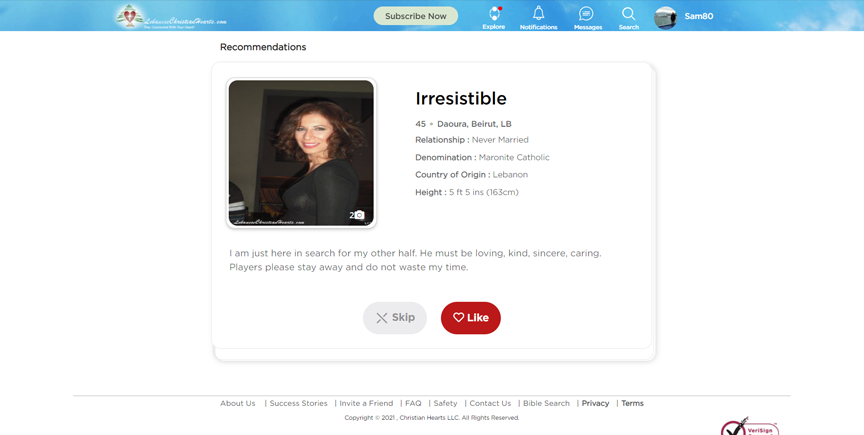
Task: Skip the Irresistible profile
Action: tap(395, 318)
